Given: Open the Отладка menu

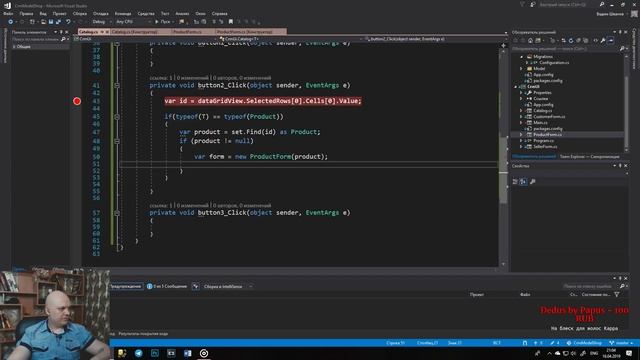Looking at the screenshot, I should (100, 13).
